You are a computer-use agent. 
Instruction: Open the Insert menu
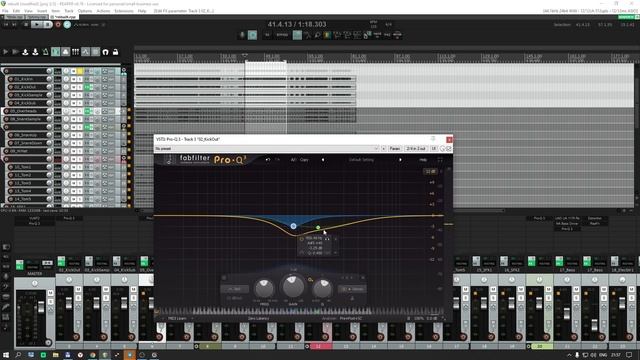[42, 11]
